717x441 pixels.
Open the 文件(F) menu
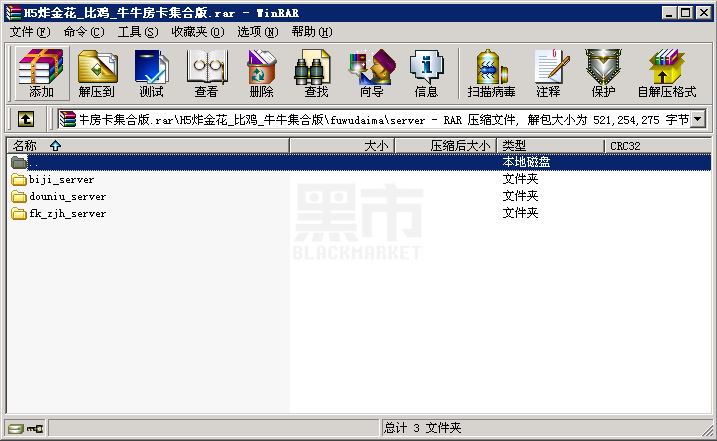click(30, 32)
